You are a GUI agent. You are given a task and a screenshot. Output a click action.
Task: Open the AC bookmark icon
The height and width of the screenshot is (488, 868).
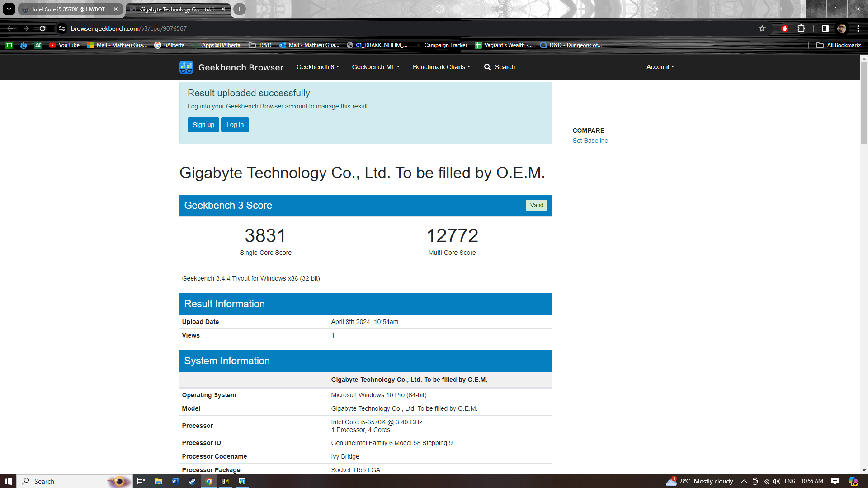point(38,45)
